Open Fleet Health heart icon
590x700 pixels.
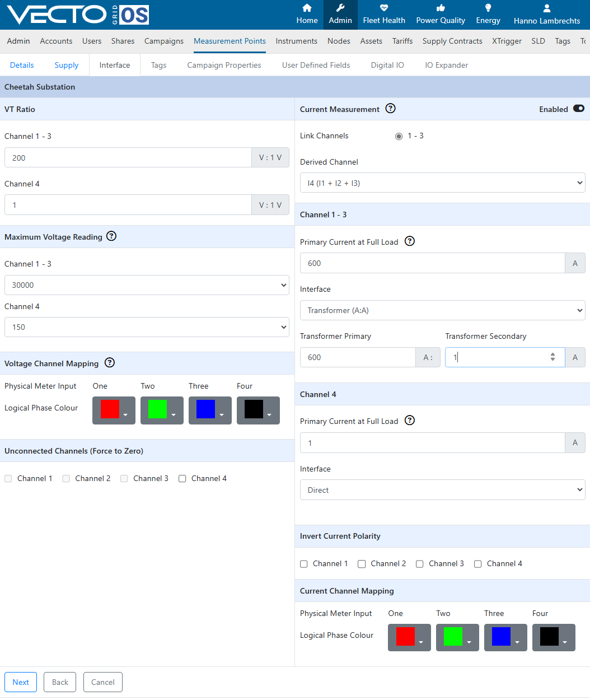pos(384,8)
